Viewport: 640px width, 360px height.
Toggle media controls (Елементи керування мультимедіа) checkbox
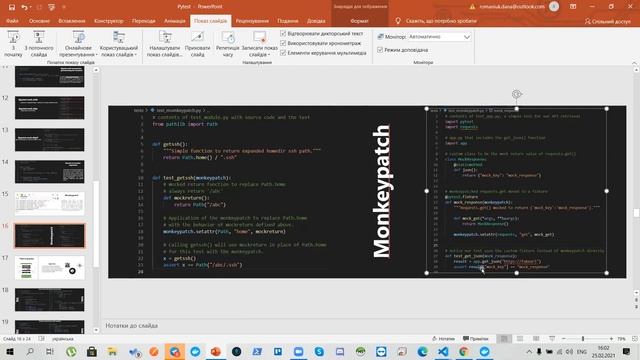pos(283,53)
